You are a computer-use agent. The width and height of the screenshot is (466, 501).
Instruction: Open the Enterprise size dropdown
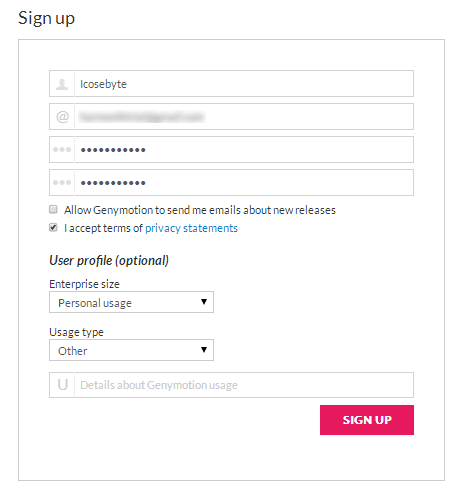[x=131, y=302]
